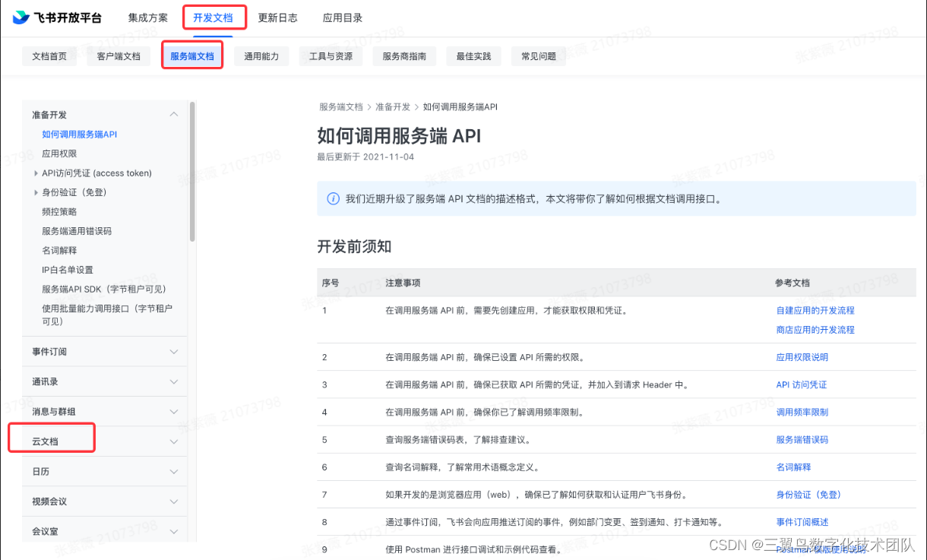Open the 商店应用的开发流程 link
This screenshot has width=927, height=560.
(x=815, y=330)
